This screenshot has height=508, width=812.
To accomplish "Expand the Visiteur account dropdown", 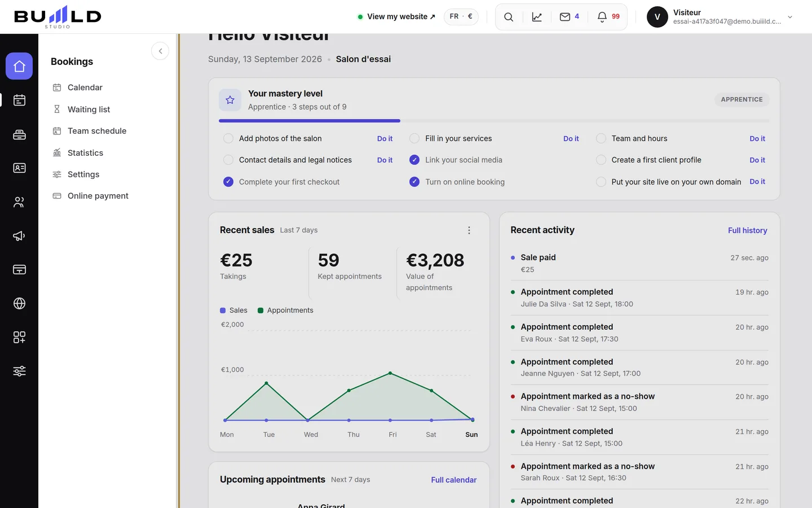I will pyautogui.click(x=790, y=17).
